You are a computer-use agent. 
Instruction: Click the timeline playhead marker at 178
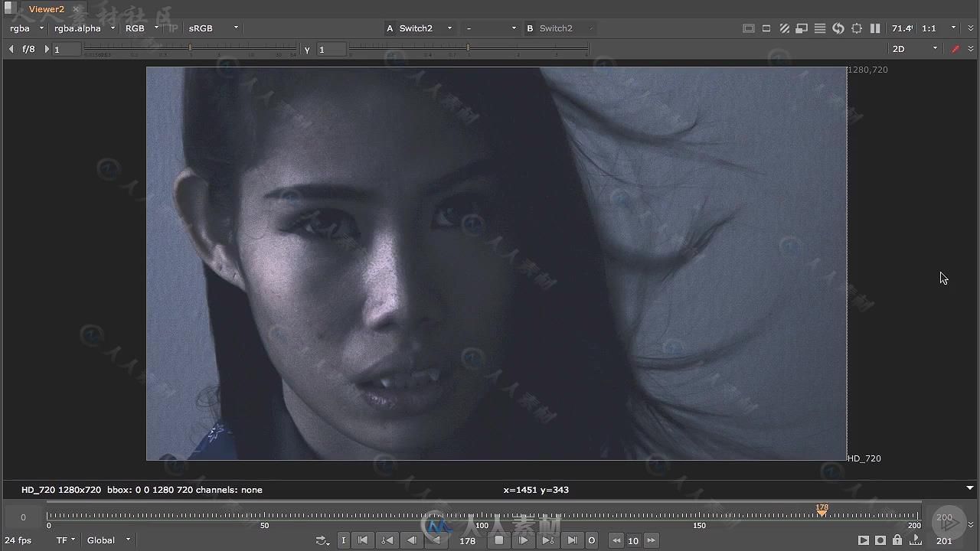point(822,510)
